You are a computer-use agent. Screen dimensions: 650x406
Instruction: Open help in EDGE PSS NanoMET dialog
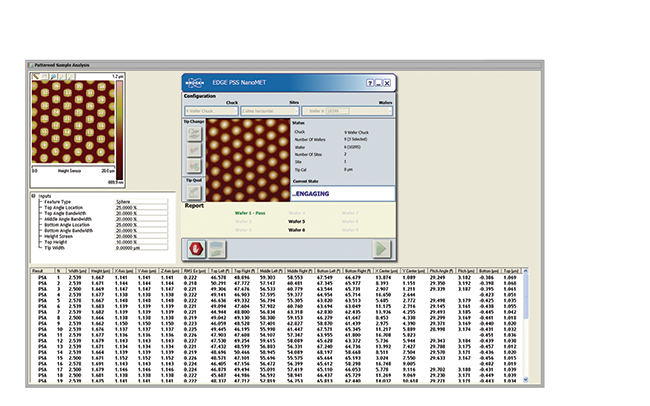(x=370, y=83)
